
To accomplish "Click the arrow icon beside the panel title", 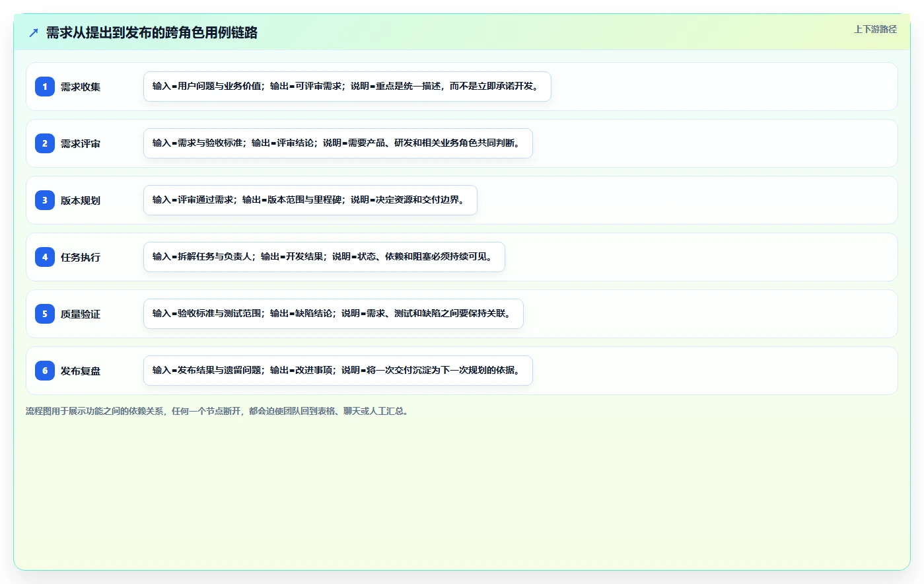I will pos(34,32).
